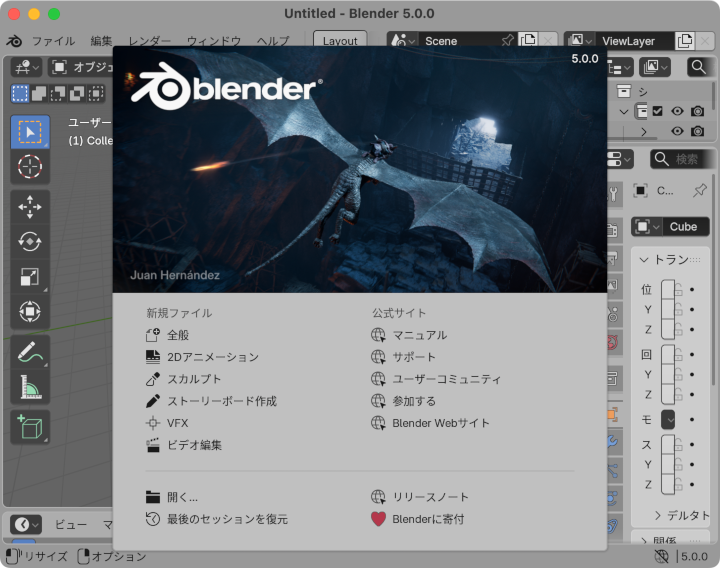
Task: Collapse the Collection tree item
Action: coord(624,112)
